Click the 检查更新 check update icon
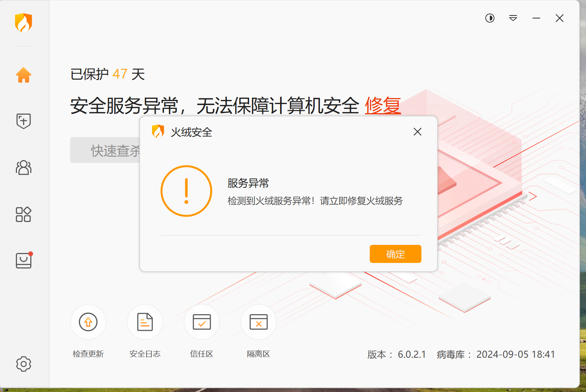The image size is (586, 392). [x=88, y=322]
